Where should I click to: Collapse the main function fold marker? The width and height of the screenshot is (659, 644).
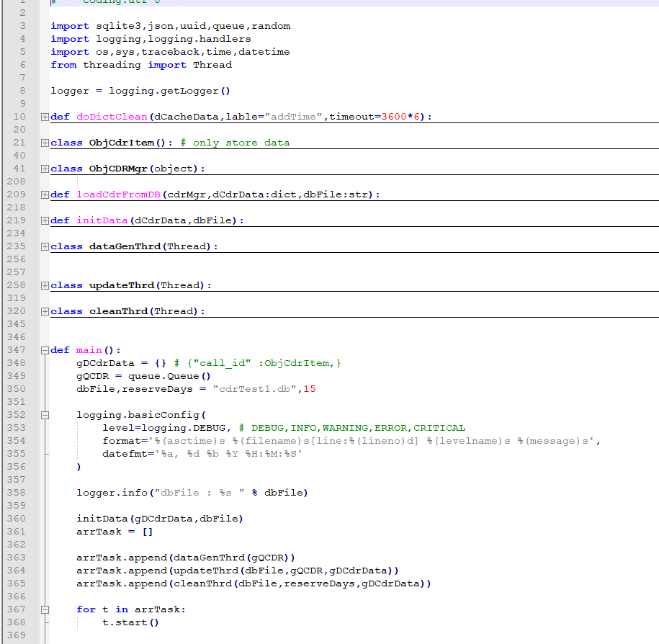click(x=45, y=350)
